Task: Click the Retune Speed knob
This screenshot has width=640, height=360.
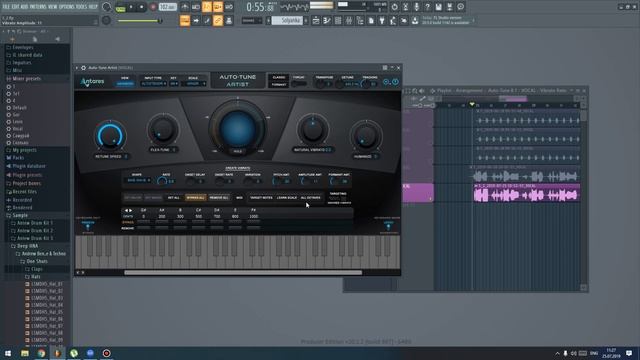Action: [110, 136]
